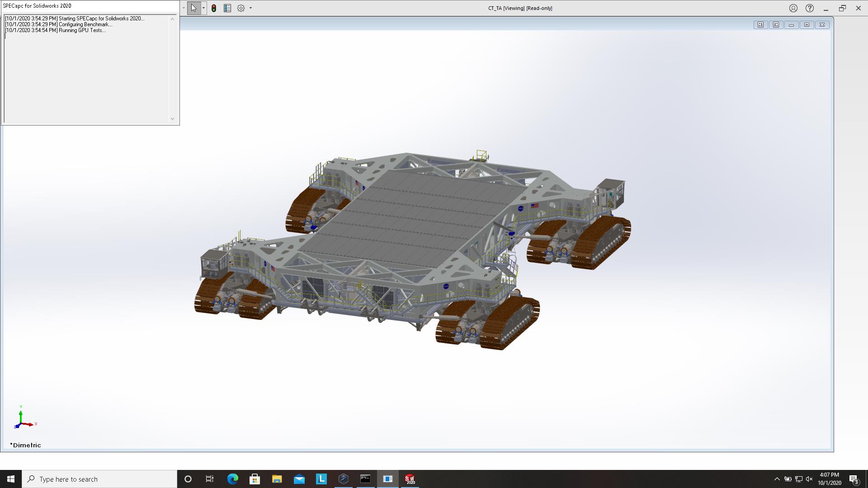Screen dimensions: 868x488
Task: Open the dark hexagon app on taskbar
Action: [x=343, y=479]
